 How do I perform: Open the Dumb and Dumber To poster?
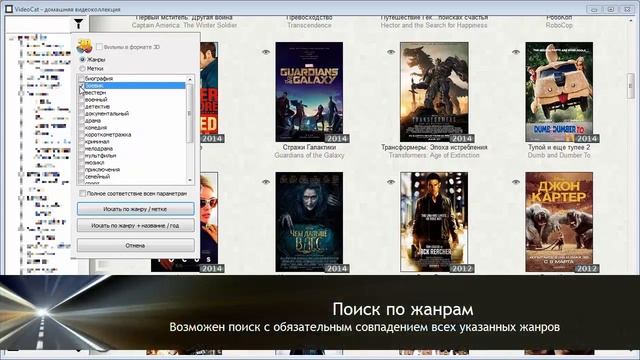point(559,92)
